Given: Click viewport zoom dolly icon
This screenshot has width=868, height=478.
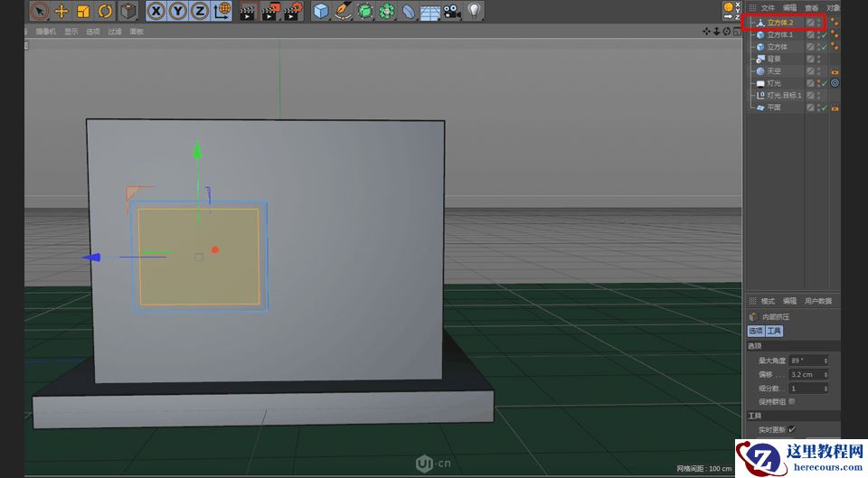Looking at the screenshot, I should (x=716, y=32).
